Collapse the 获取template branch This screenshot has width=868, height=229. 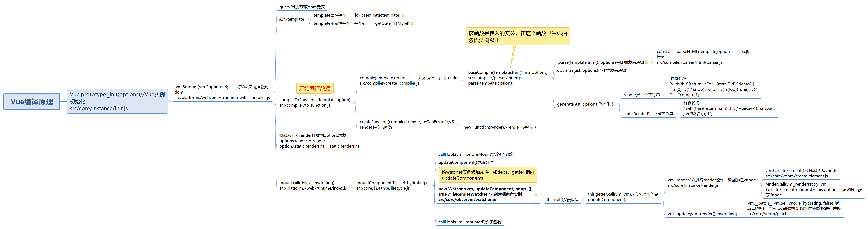coord(308,19)
